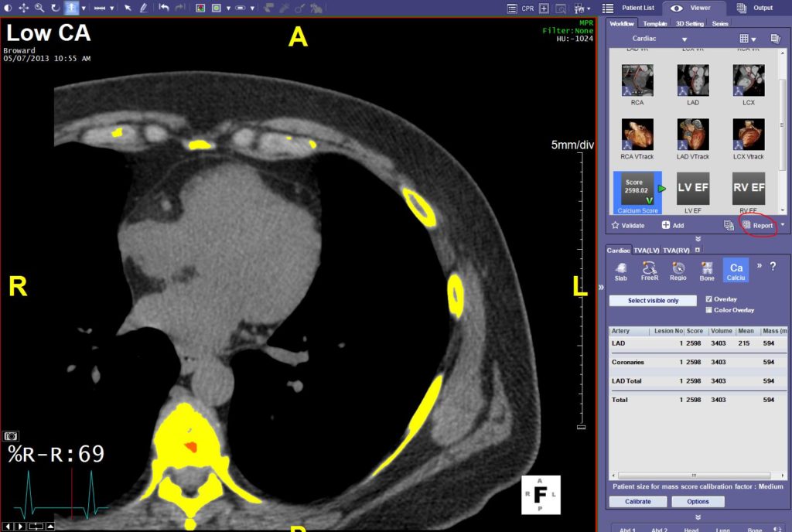Click the slab thickness pill icon
Screen dimensions: 792x532
[241, 8]
